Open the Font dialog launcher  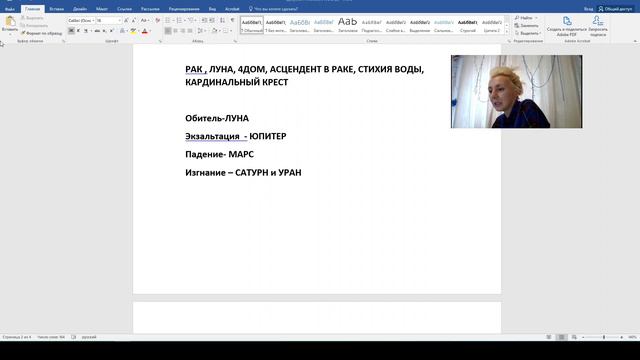click(160, 41)
